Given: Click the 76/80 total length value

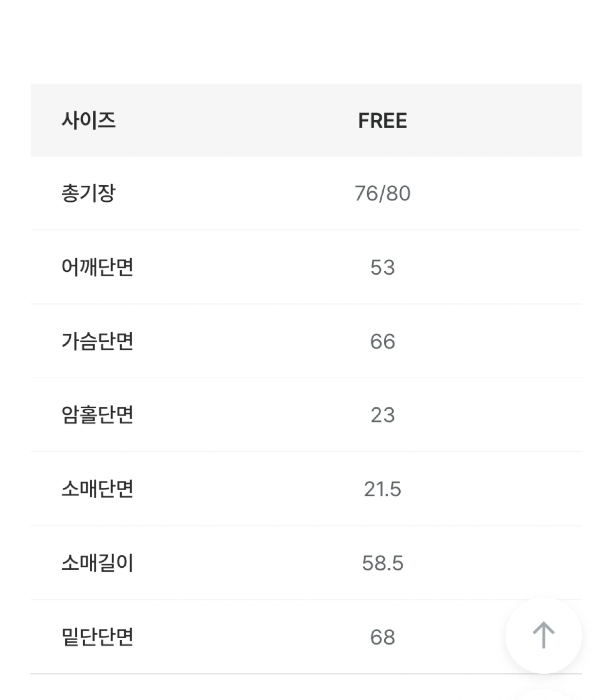Looking at the screenshot, I should [x=382, y=193].
